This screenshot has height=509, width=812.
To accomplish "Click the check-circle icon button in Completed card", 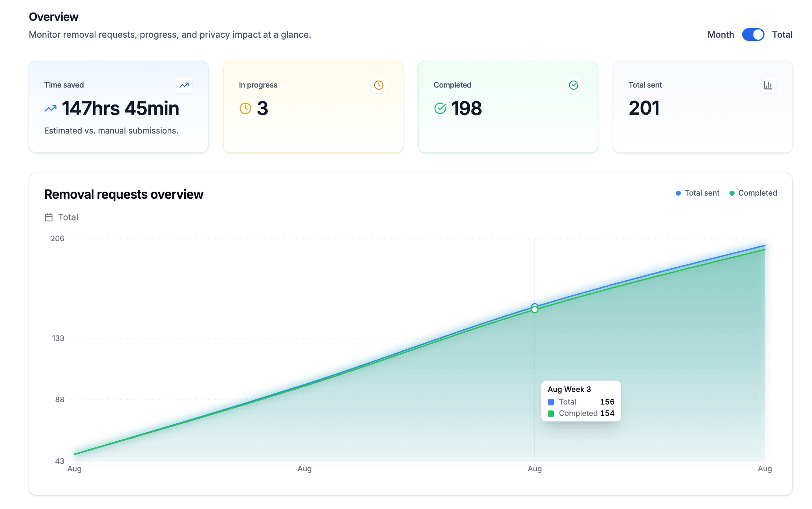I will 573,85.
